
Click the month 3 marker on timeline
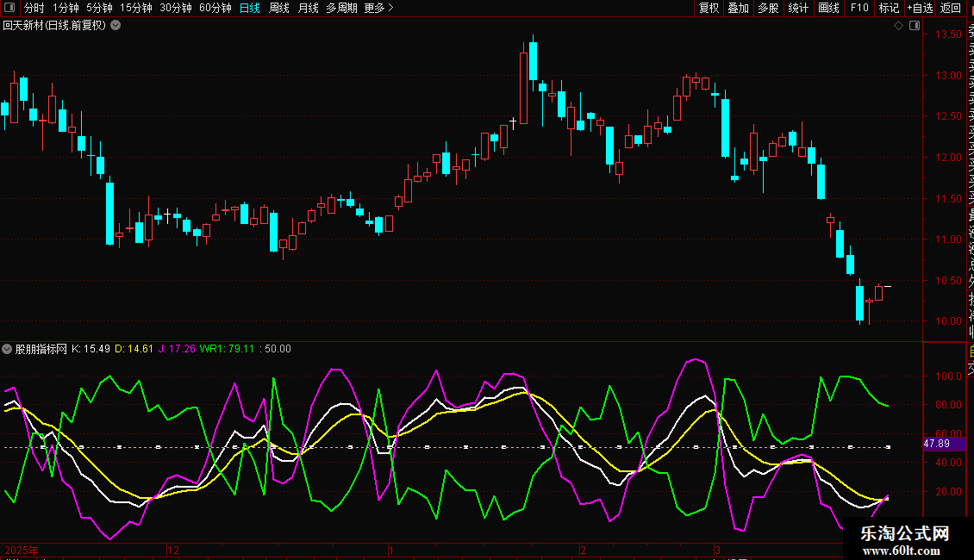click(x=717, y=550)
